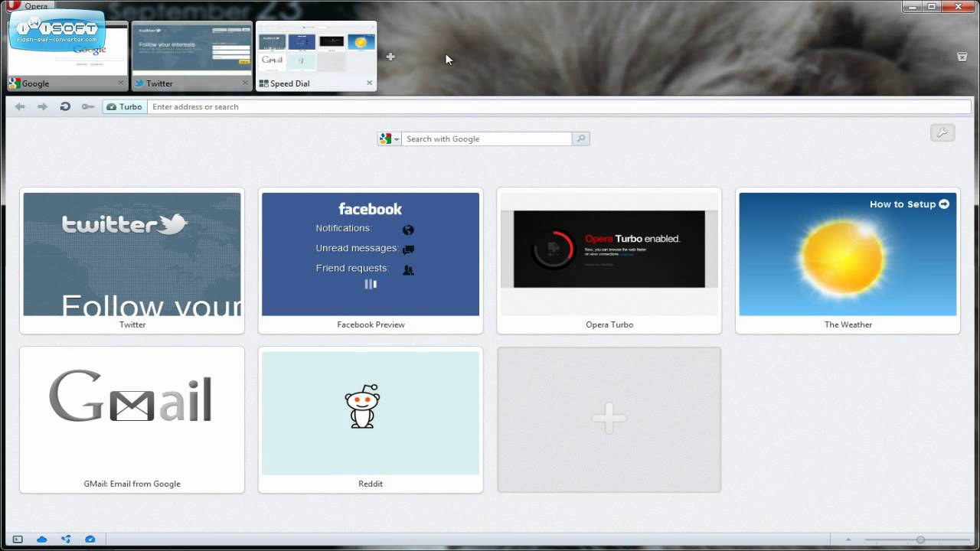Open the view options arrow near zoom slider
The image size is (980, 551).
pos(850,540)
